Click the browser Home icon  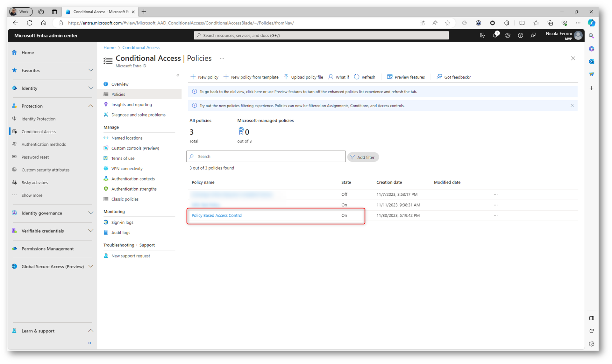pos(44,23)
